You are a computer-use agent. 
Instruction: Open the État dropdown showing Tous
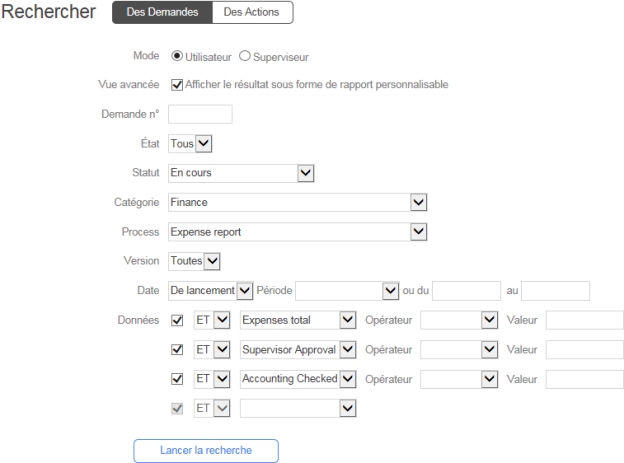pyautogui.click(x=191, y=144)
